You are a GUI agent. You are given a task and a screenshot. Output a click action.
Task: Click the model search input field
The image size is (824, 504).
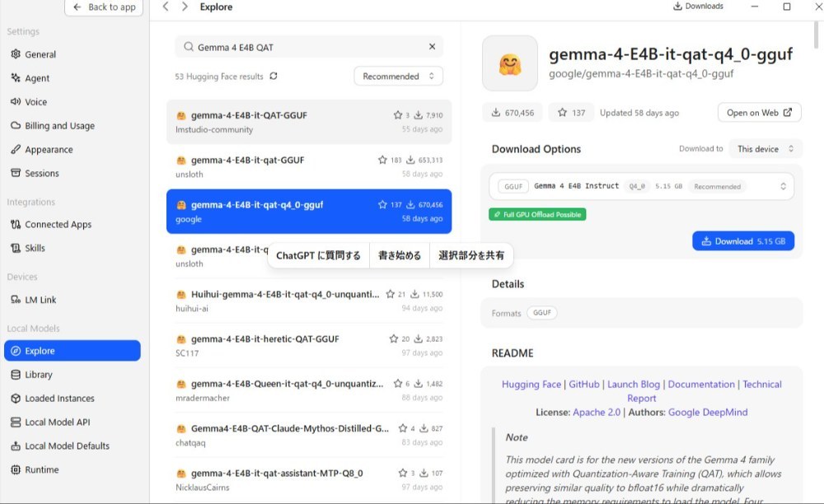309,47
